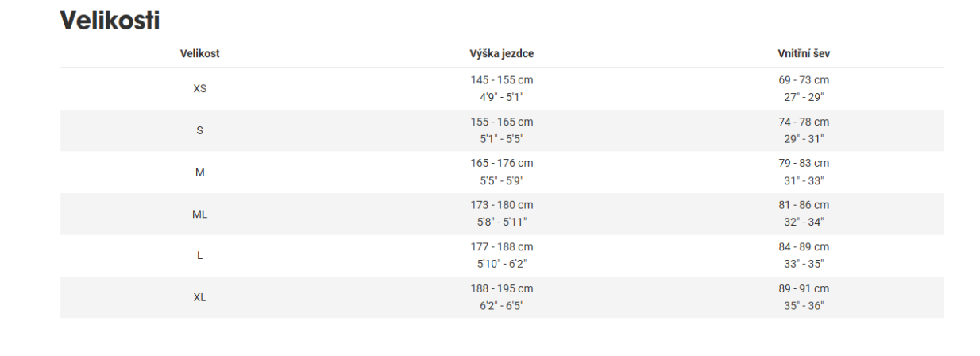Select the 155 - 165 cm height value
Screen dimensions: 980x356
501,122
